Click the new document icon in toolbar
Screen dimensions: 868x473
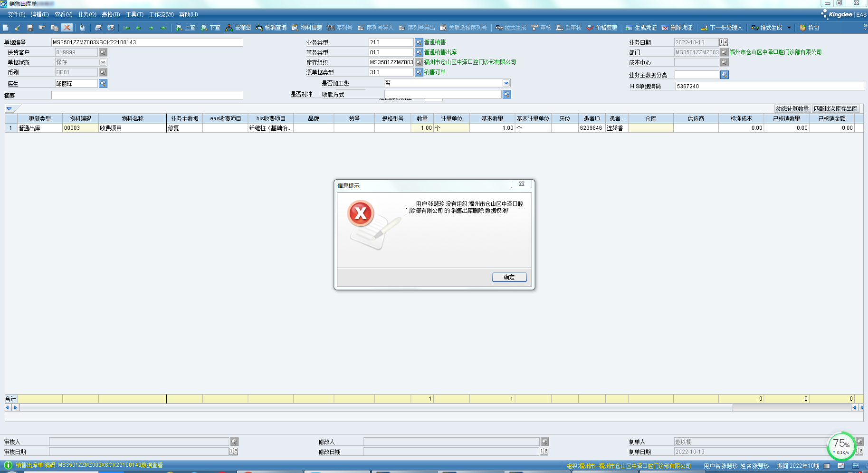(x=6, y=28)
